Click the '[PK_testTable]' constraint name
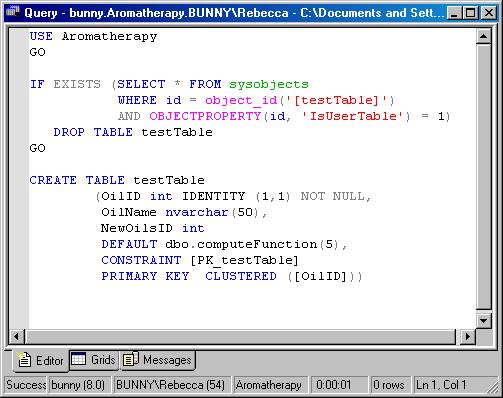Viewport: 503px width, 398px height. point(244,260)
